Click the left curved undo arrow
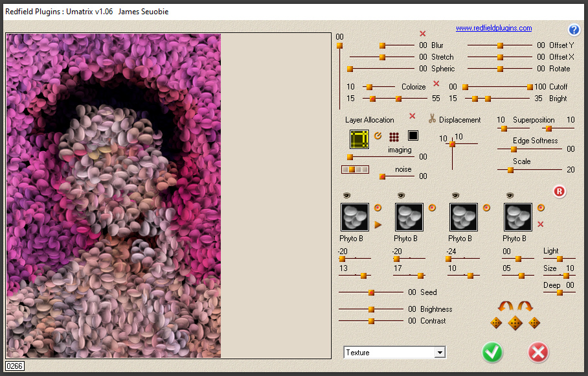 (x=505, y=307)
